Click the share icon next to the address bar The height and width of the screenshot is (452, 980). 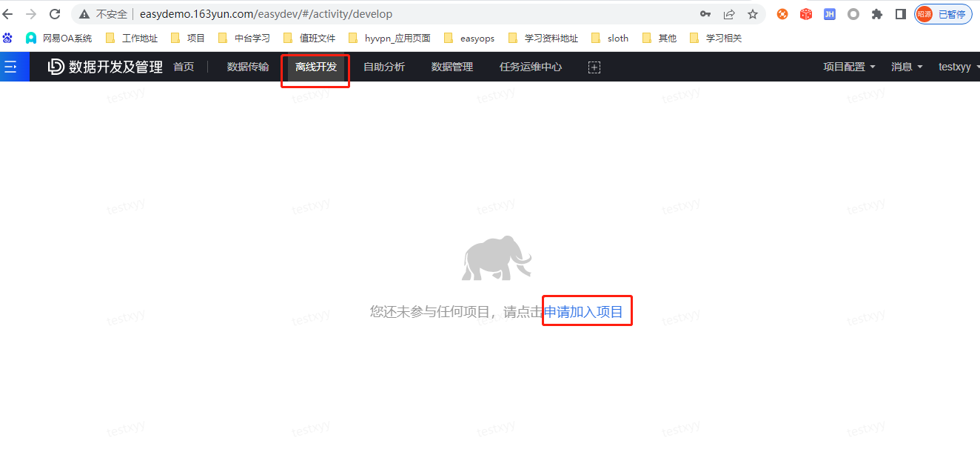coord(729,13)
